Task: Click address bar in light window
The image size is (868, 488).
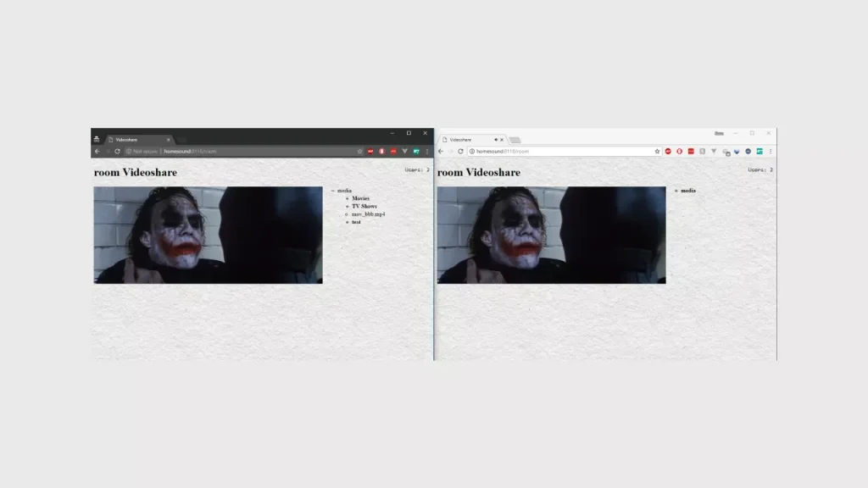Action: coord(565,151)
